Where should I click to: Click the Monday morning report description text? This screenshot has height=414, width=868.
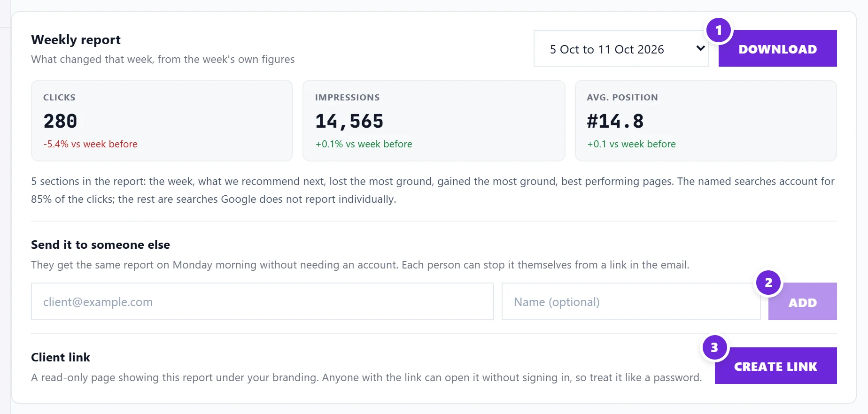tap(360, 265)
